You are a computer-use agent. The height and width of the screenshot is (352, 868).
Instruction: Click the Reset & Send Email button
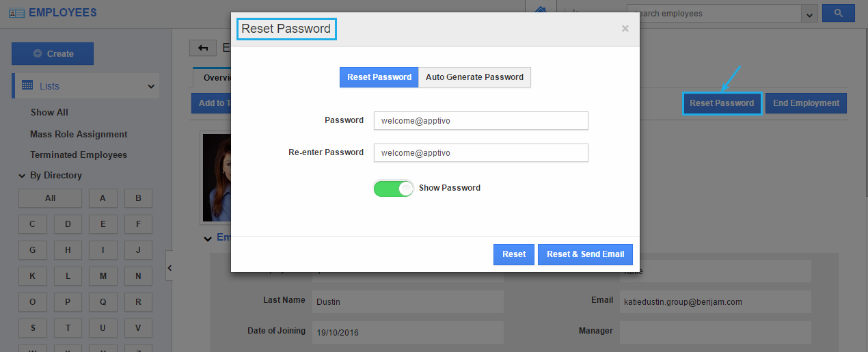click(x=585, y=254)
